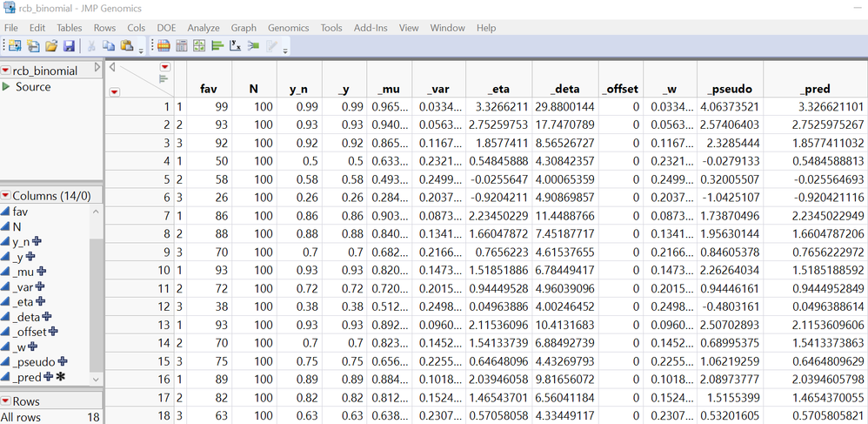The width and height of the screenshot is (868, 424).
Task: Click the Fit Y by X toolbar icon
Action: tap(236, 46)
